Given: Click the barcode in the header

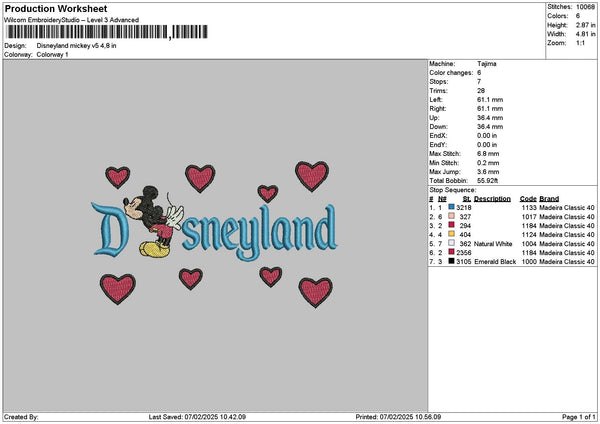Looking at the screenshot, I should tap(107, 32).
